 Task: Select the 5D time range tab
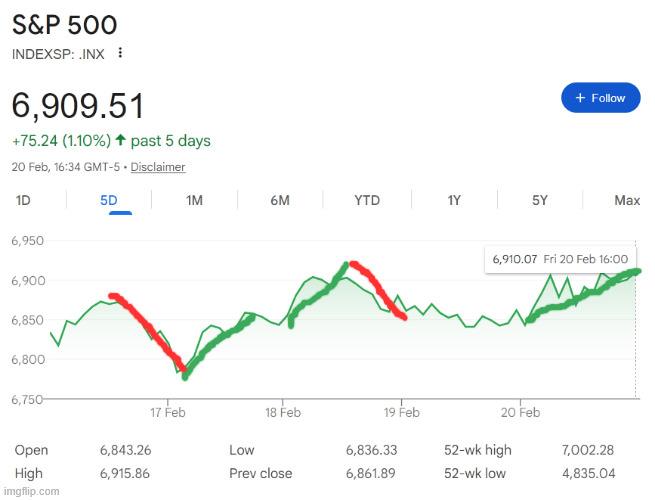[109, 200]
